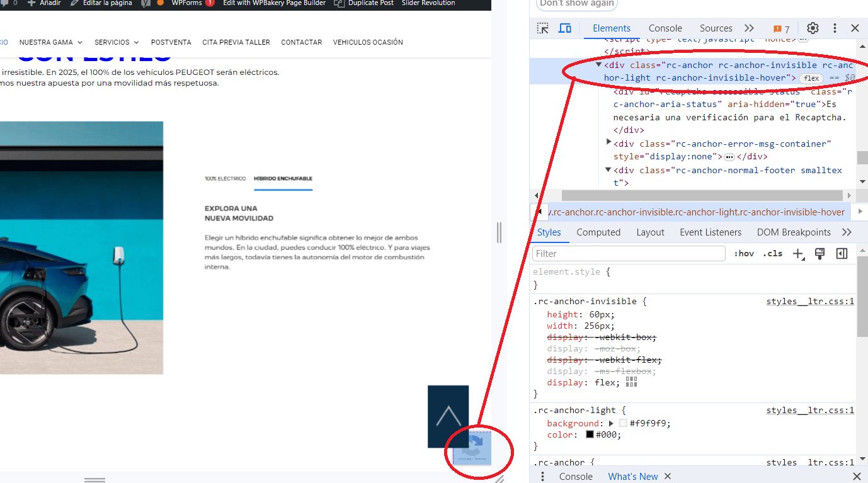The height and width of the screenshot is (483, 868).
Task: Show more DevTools panels chevron
Action: [749, 28]
